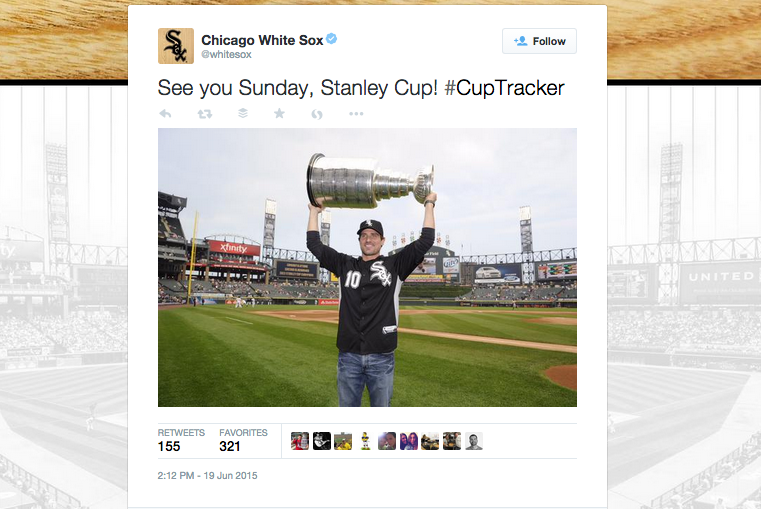Reply to the White Sox tweet

coord(165,114)
